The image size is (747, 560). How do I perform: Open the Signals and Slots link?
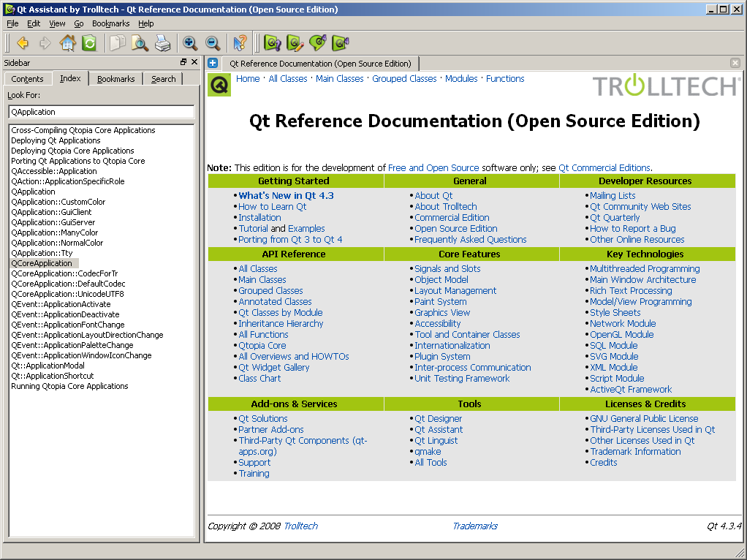pyautogui.click(x=447, y=269)
